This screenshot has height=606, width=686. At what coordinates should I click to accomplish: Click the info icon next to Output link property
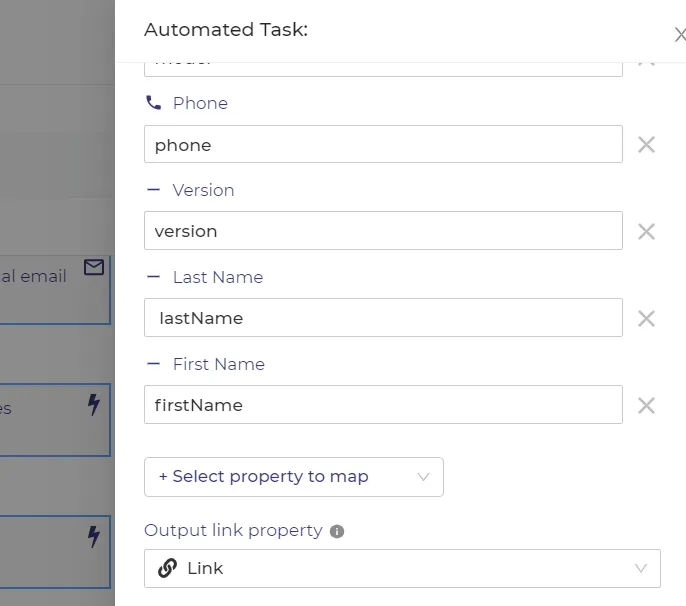337,531
